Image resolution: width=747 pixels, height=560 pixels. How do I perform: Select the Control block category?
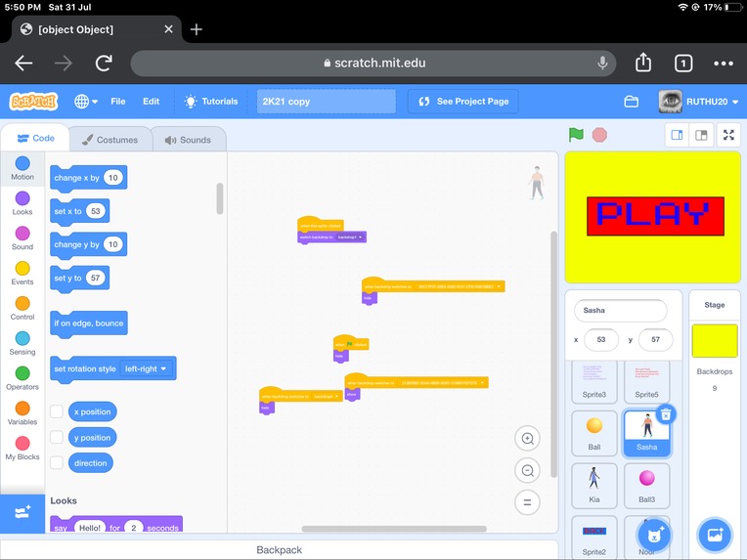point(22,309)
